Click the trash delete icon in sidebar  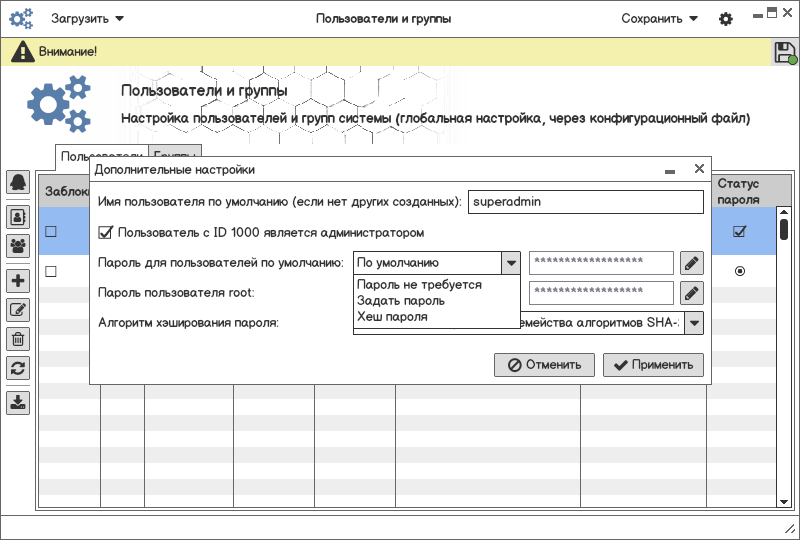point(18,339)
